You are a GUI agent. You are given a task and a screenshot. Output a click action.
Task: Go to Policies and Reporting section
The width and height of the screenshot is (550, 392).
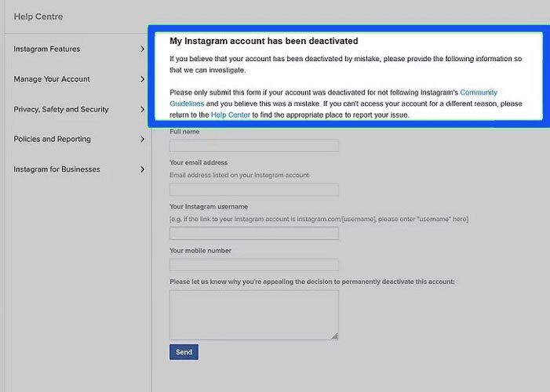click(x=53, y=140)
